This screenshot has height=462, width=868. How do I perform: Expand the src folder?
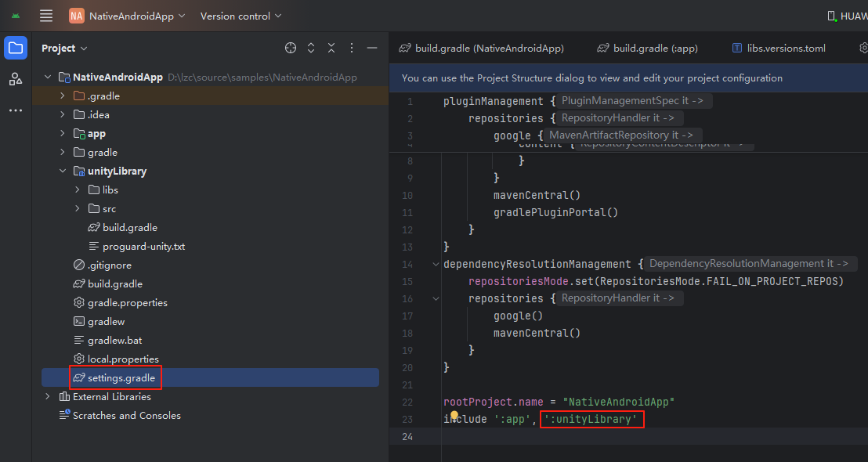pos(78,208)
